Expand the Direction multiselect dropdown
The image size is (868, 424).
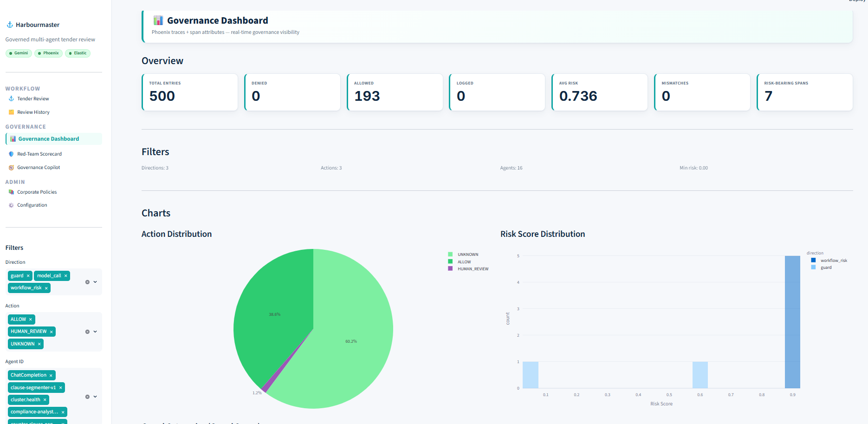[95, 282]
